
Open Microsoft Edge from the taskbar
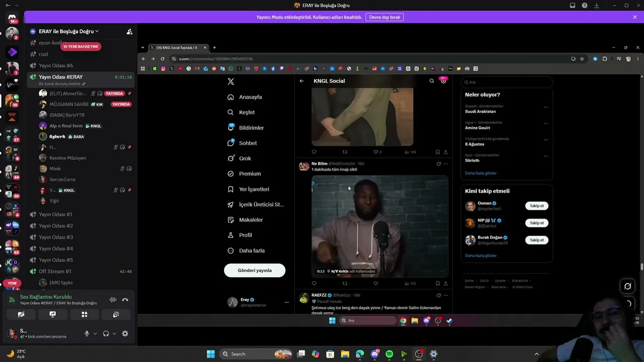tap(360, 354)
